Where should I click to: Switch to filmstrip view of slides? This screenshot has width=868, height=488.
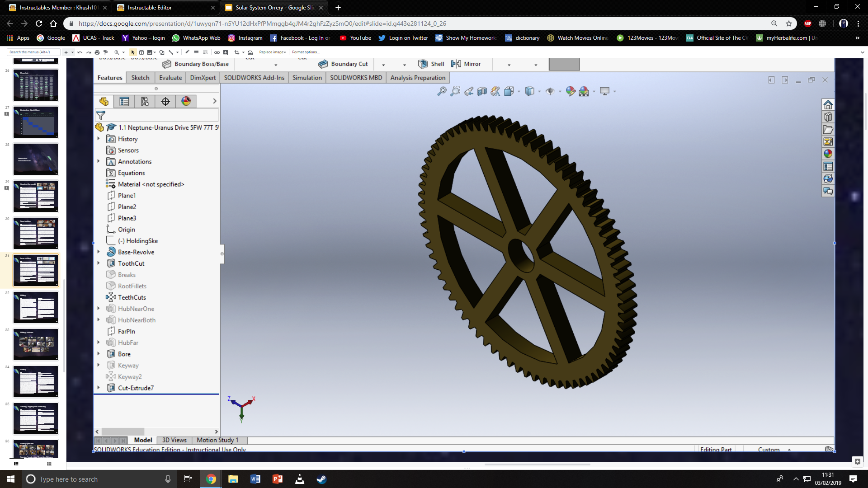click(16, 464)
